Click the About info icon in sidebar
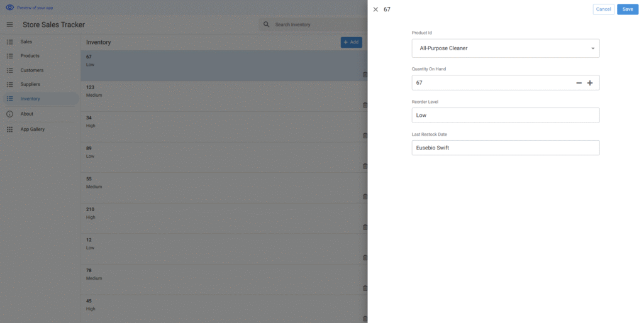The image size is (644, 323). pyautogui.click(x=9, y=114)
